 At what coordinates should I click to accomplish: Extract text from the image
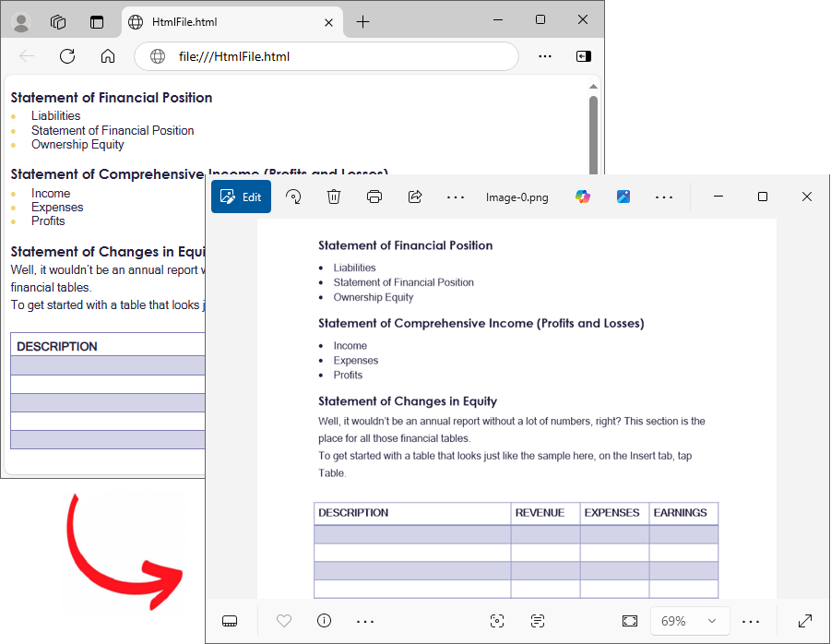pyautogui.click(x=538, y=621)
